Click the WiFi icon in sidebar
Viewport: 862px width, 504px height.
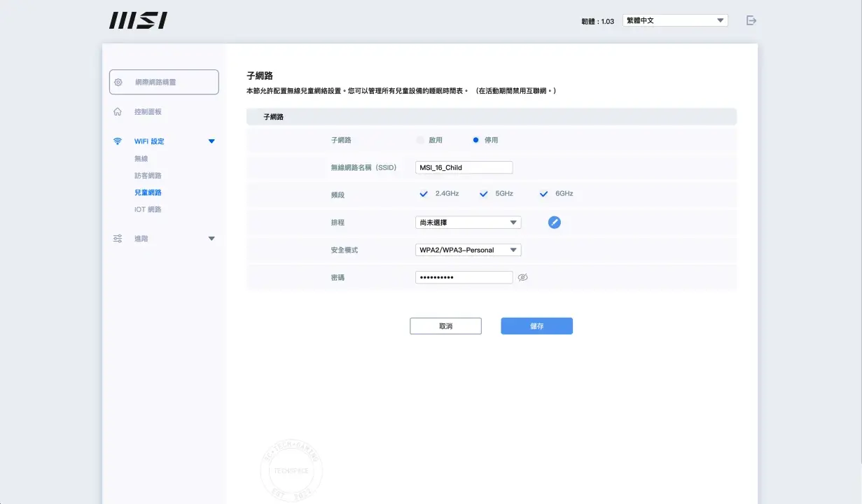coord(118,141)
